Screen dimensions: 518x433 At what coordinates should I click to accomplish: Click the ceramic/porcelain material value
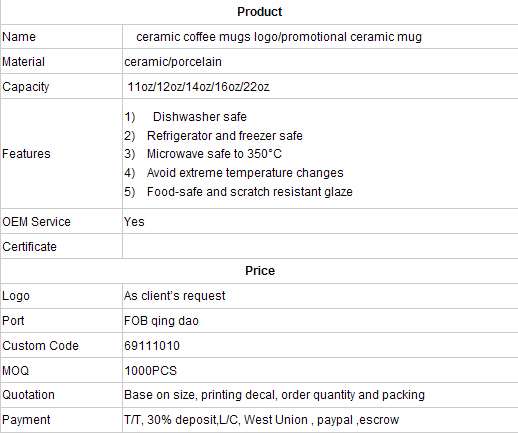pyautogui.click(x=173, y=62)
